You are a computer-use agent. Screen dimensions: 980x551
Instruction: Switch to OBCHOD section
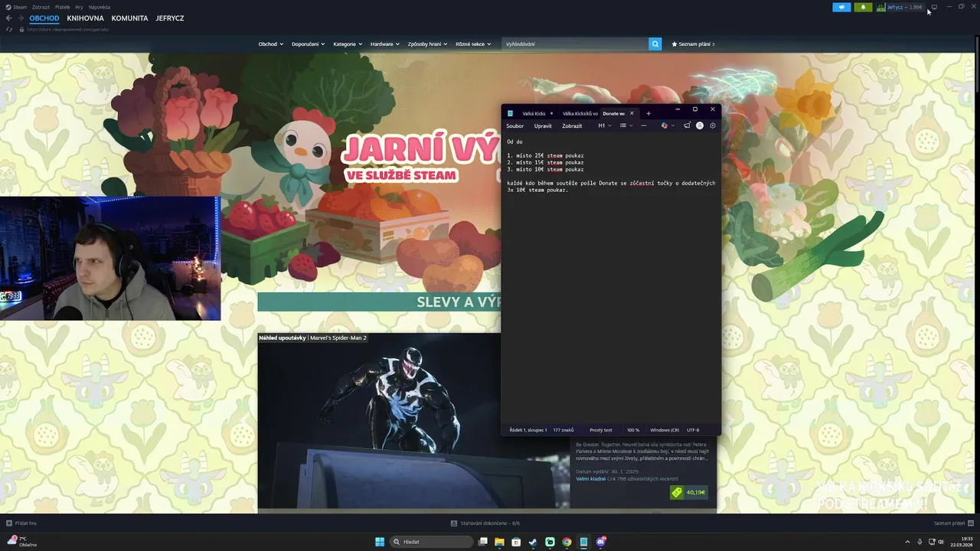pyautogui.click(x=44, y=18)
